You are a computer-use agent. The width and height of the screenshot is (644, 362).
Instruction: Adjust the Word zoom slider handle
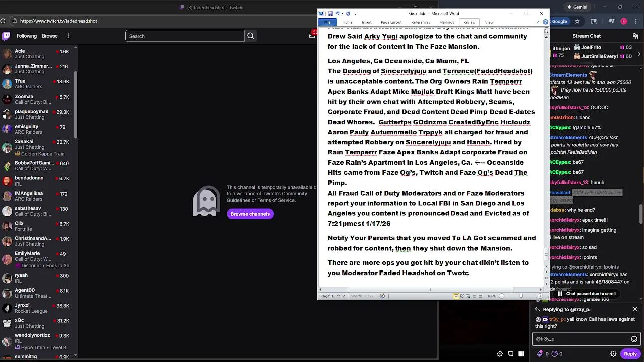click(521, 296)
